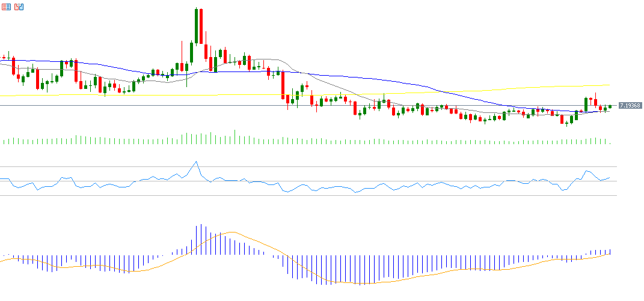644x301 pixels.
Task: Open the sell/buy trading panel icon
Action: coord(19,7)
